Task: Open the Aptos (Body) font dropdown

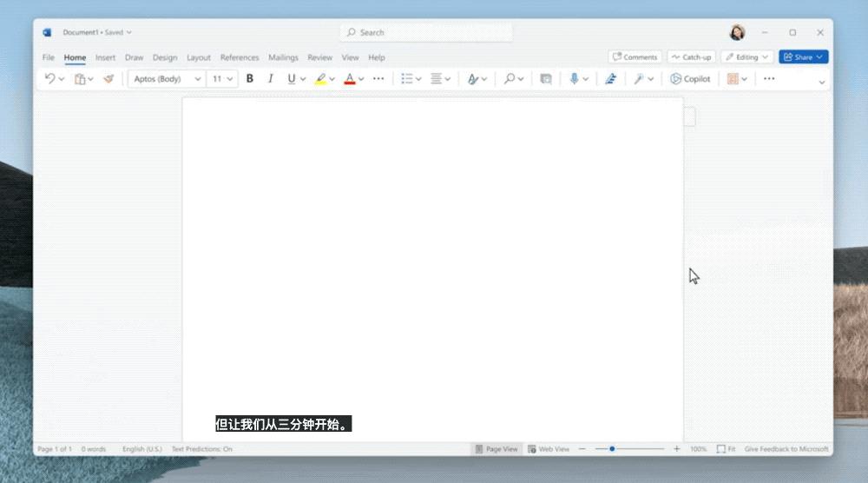Action: click(x=167, y=79)
